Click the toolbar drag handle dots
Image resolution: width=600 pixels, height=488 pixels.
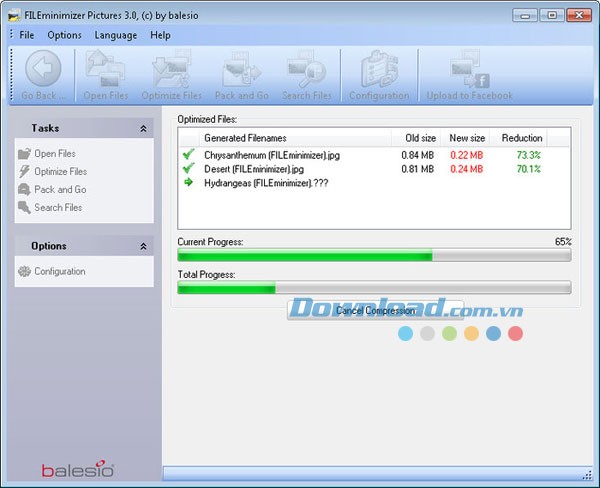12,75
